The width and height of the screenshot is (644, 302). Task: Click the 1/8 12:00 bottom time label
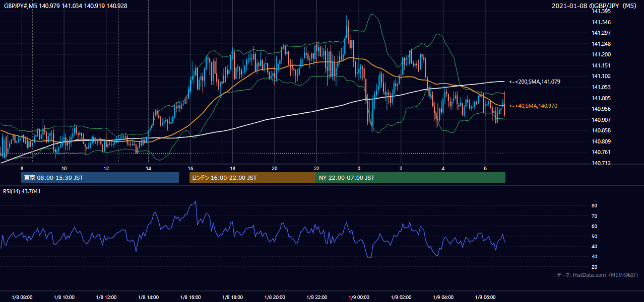pos(106,297)
